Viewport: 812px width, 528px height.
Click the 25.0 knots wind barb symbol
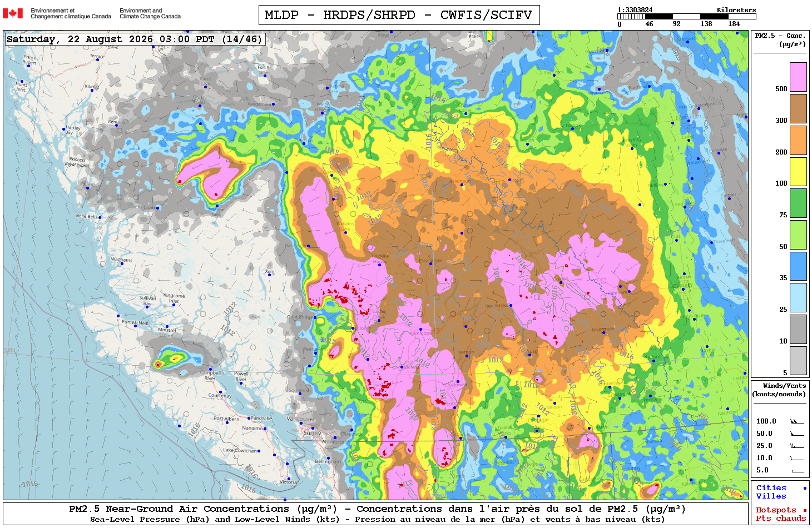pyautogui.click(x=797, y=446)
